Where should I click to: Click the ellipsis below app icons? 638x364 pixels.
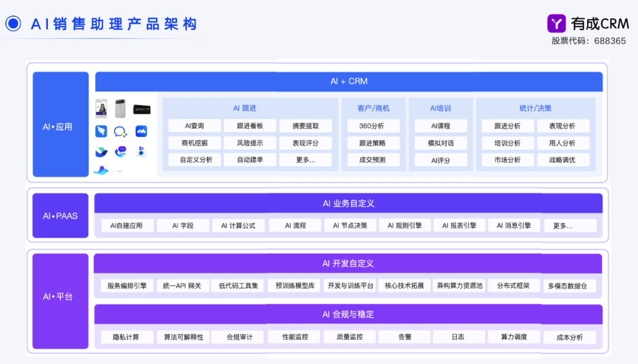pos(120,170)
